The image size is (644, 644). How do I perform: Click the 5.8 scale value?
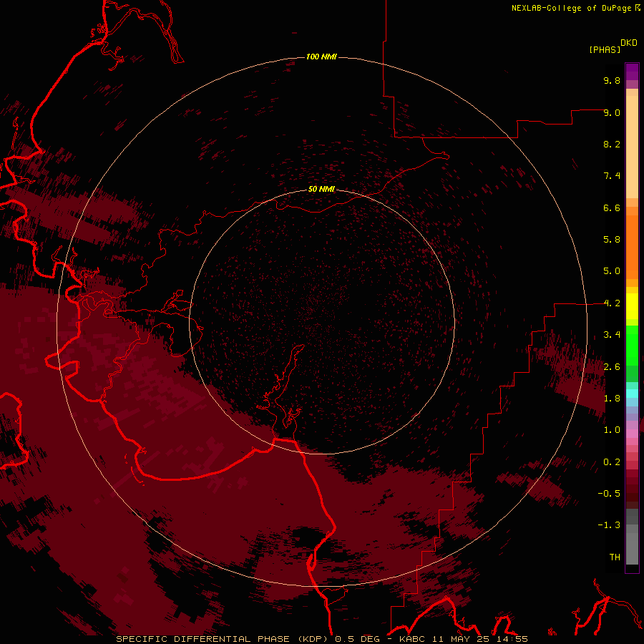(x=612, y=240)
